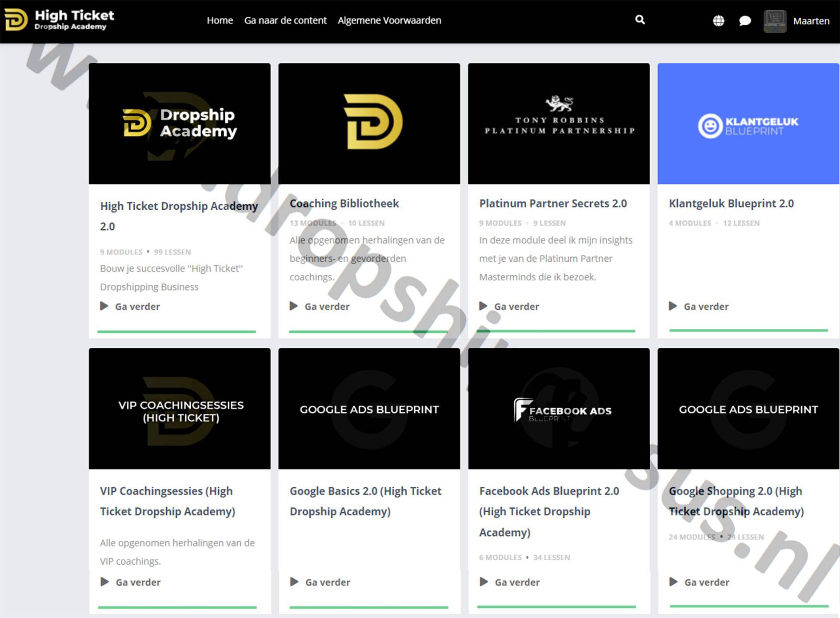
Task: Click play icon under Klantgeluk Blueprint 2.0
Action: pos(673,306)
